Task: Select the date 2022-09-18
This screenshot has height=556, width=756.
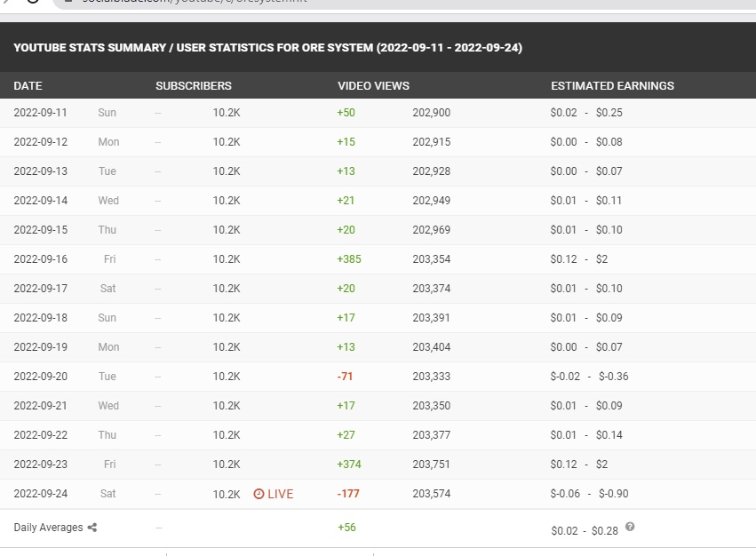Action: point(41,318)
